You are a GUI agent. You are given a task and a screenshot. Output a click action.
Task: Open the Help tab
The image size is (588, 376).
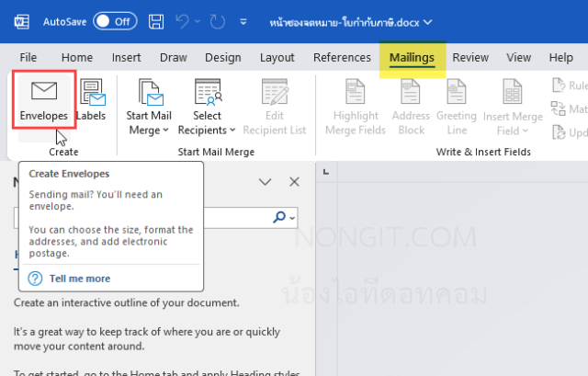tap(561, 57)
